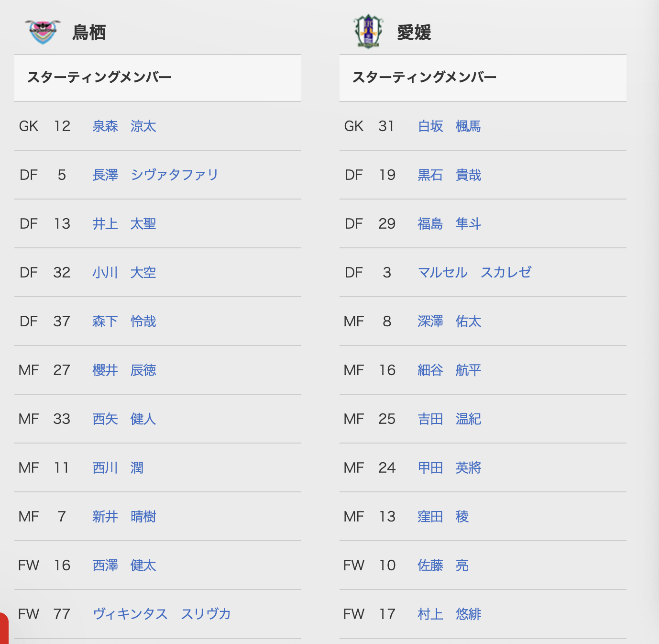Click the Sagan Tosu club crest icon
The height and width of the screenshot is (644, 659).
(x=43, y=32)
